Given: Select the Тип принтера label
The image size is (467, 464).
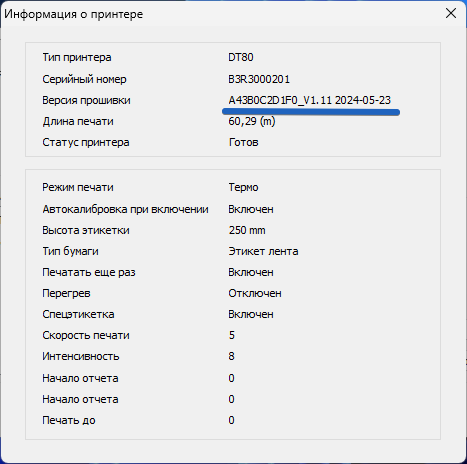Looking at the screenshot, I should pos(77,57).
